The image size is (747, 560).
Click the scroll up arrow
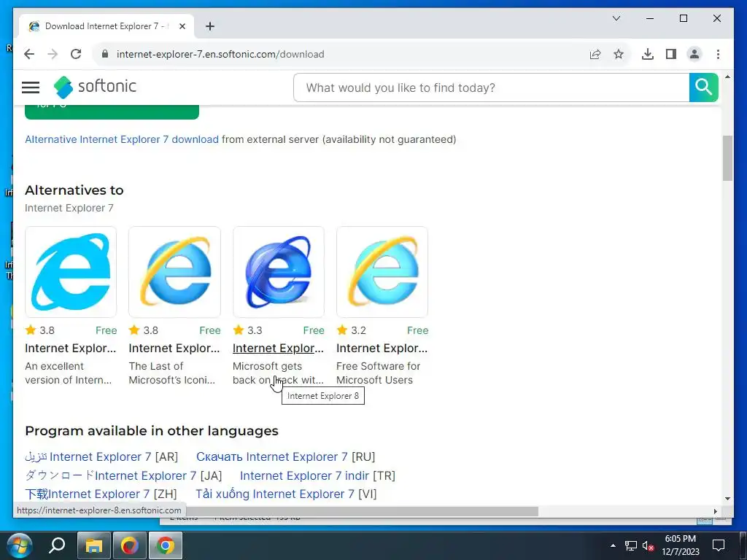click(727, 77)
